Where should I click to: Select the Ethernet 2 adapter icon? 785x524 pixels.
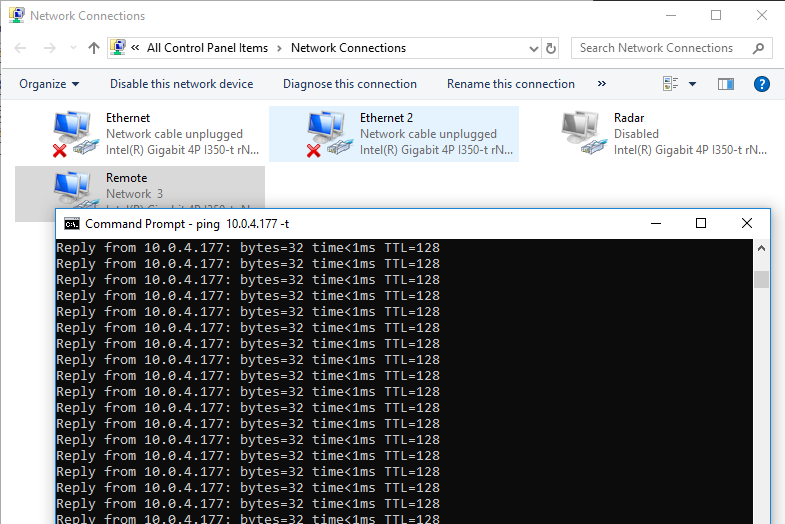[x=329, y=134]
